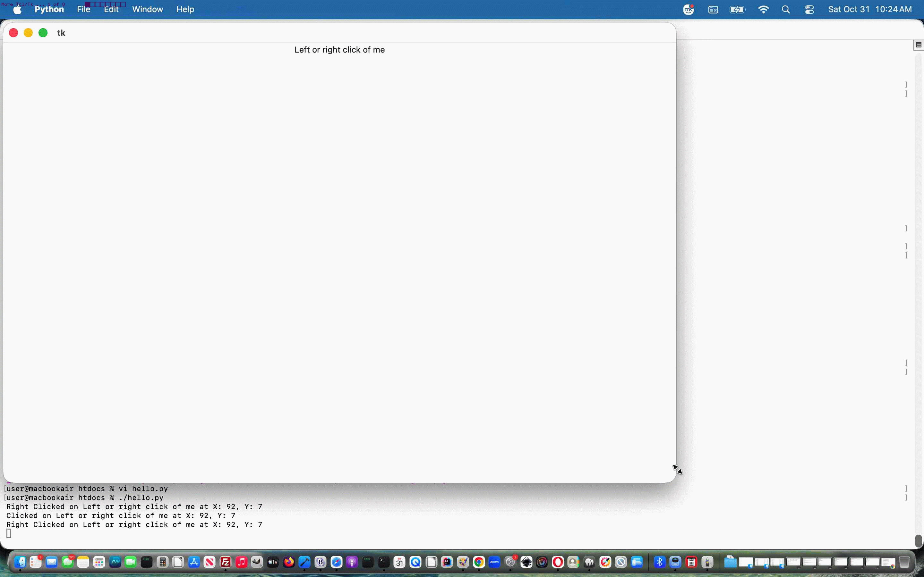Screen dimensions: 924x577
Task: Click the "Left or right click of me" label
Action: click(339, 50)
